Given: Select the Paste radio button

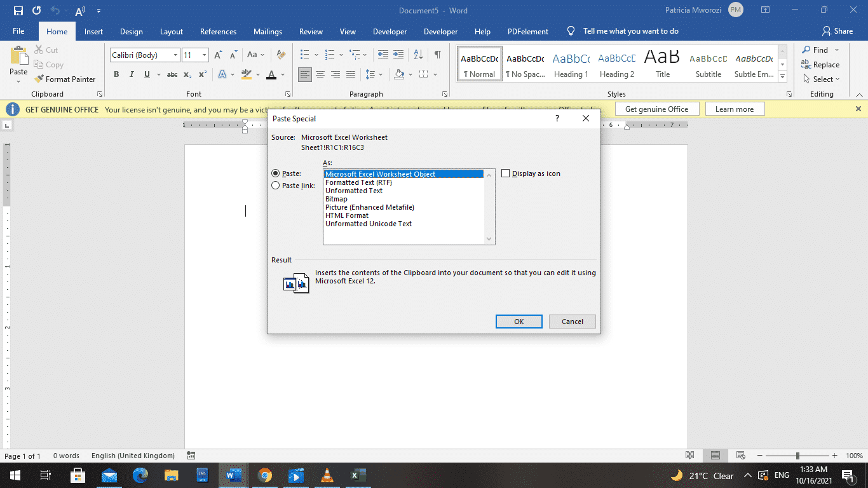Looking at the screenshot, I should pos(276,173).
